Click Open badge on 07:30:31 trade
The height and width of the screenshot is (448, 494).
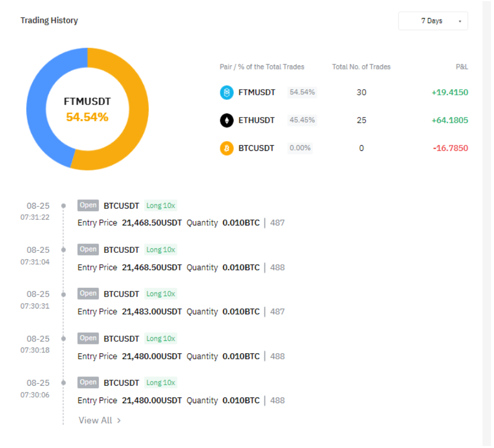[88, 294]
